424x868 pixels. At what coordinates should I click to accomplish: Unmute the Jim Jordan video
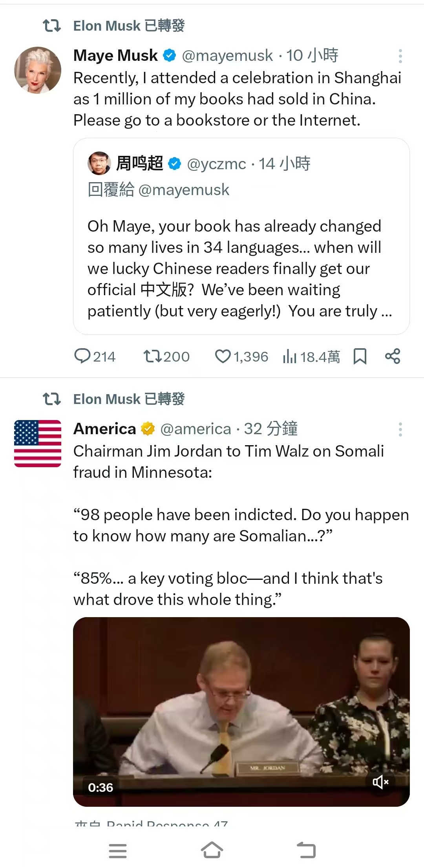tap(380, 782)
